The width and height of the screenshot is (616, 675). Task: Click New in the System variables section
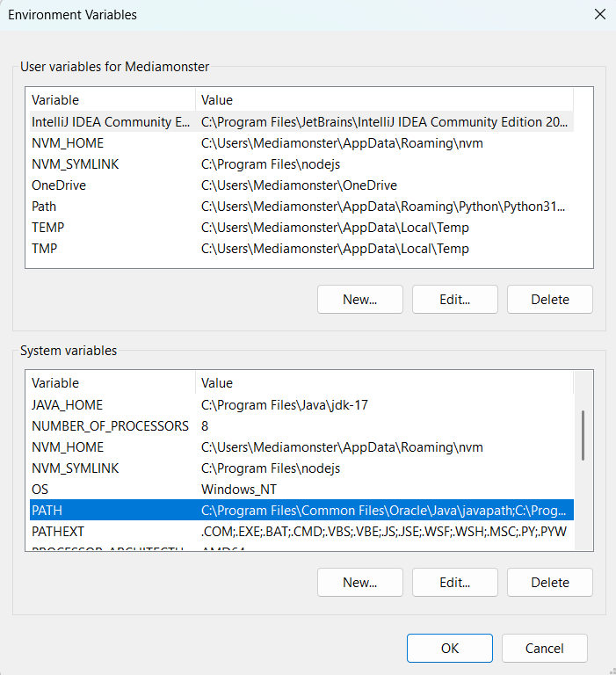(x=360, y=582)
